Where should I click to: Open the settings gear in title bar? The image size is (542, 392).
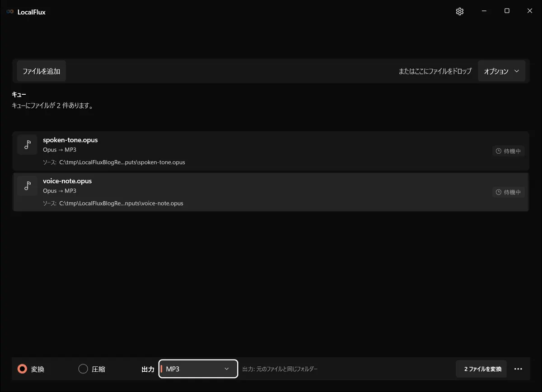pos(460,12)
